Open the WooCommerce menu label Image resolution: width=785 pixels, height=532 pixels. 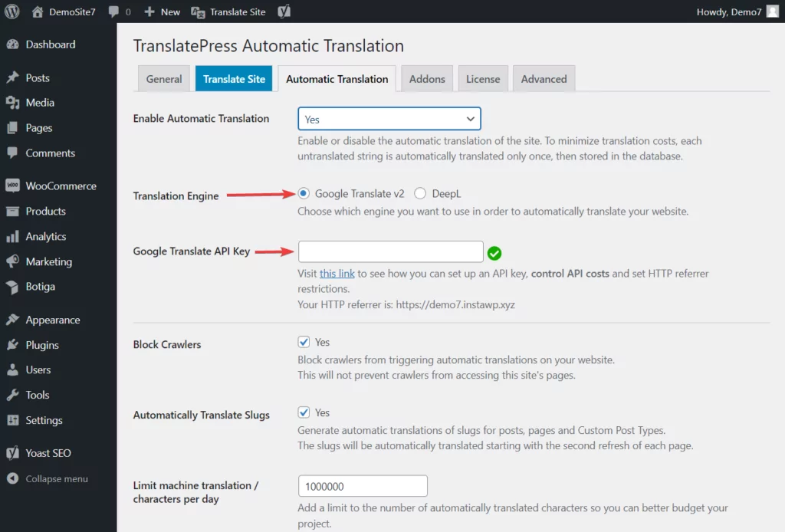(x=61, y=186)
